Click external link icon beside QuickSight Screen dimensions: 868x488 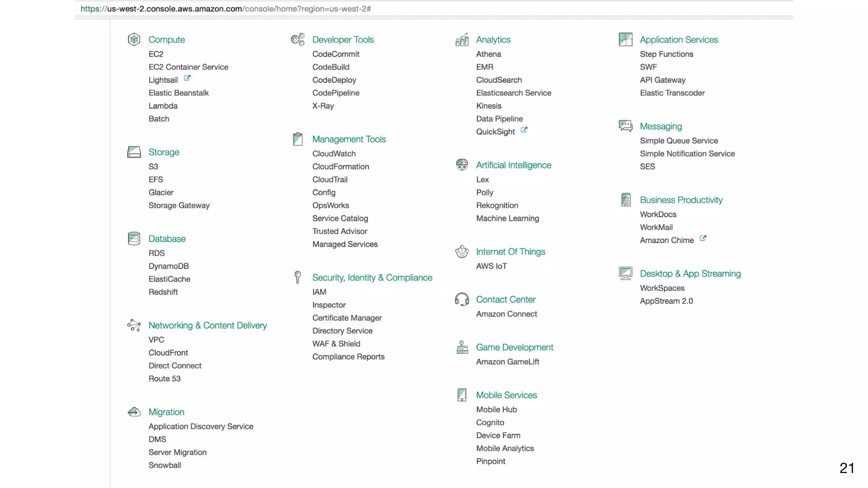524,130
